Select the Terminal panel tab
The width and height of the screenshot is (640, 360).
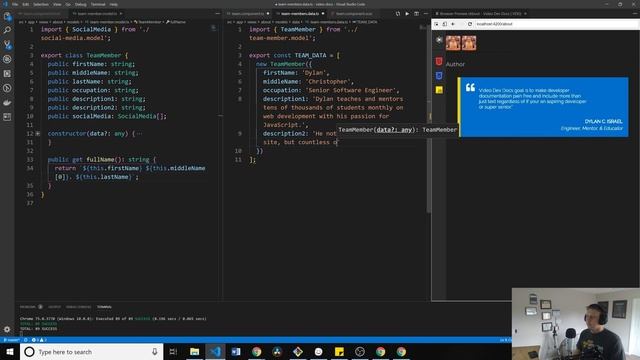(104, 307)
